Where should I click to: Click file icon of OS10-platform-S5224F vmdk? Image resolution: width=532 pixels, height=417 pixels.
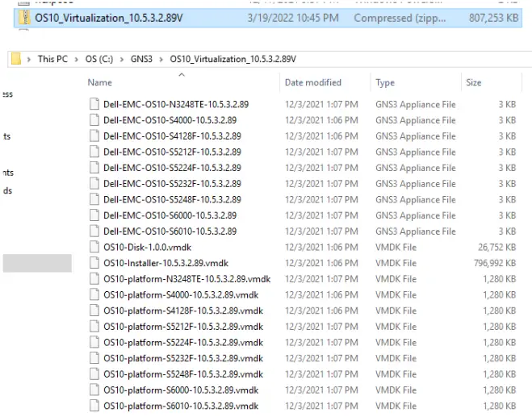pyautogui.click(x=94, y=343)
